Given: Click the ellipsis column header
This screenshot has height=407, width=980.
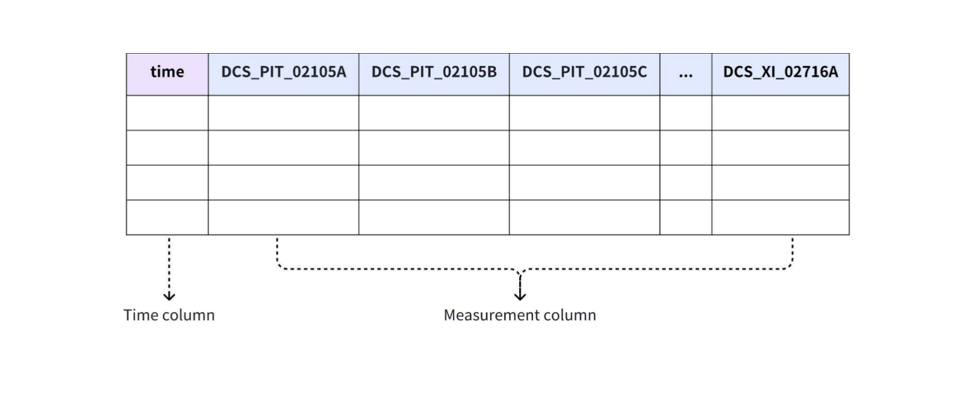Looking at the screenshot, I should (686, 72).
